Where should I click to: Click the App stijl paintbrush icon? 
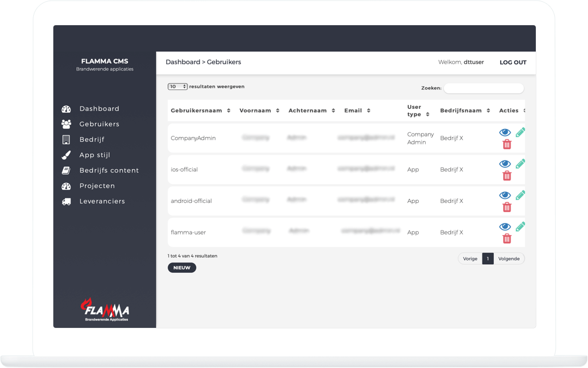click(x=66, y=155)
